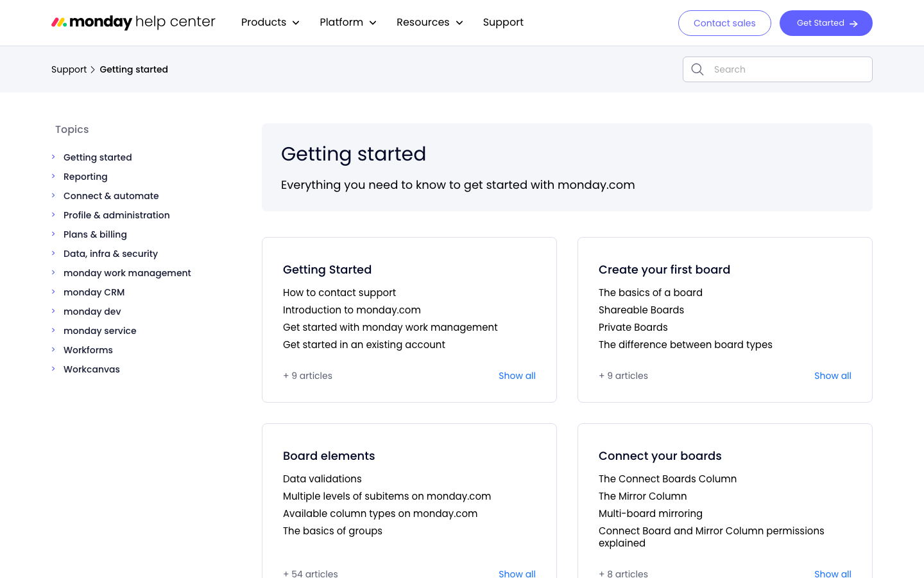
Task: Open the Getting Started card heading
Action: coord(327,270)
